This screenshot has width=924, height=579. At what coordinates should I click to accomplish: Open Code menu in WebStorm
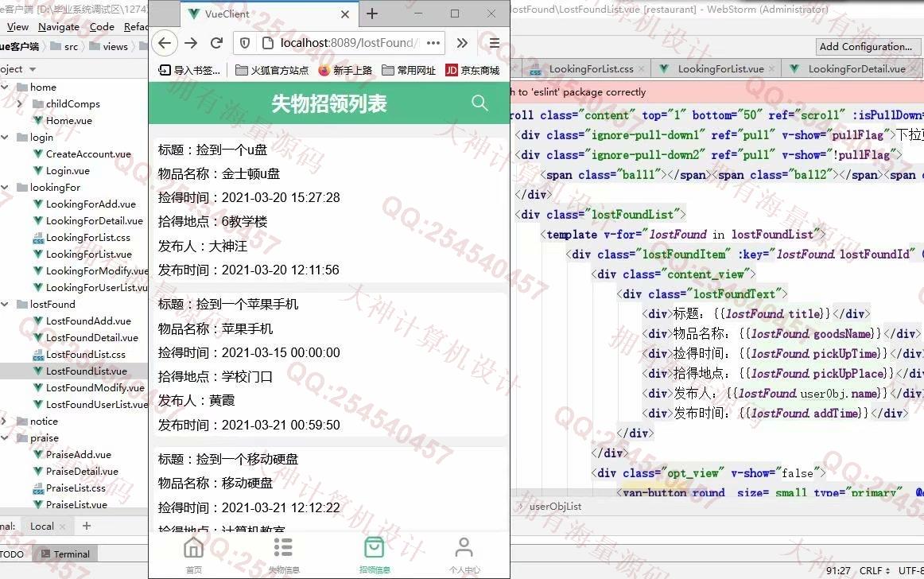[x=102, y=26]
